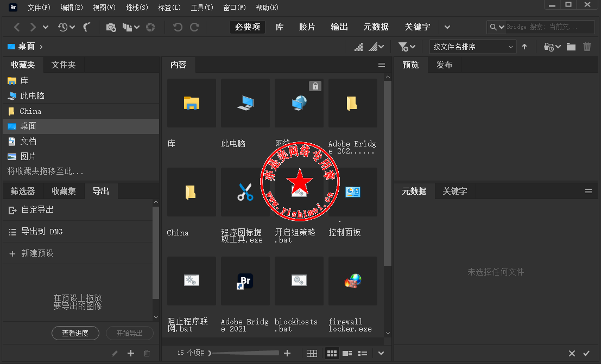The width and height of the screenshot is (601, 364).
Task: Rotate 90° counterclockwise
Action: (178, 27)
